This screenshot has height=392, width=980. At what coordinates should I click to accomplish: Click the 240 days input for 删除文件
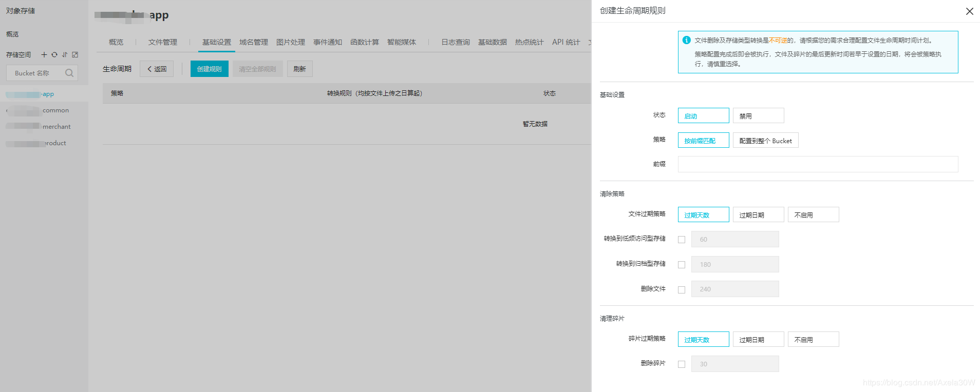735,289
